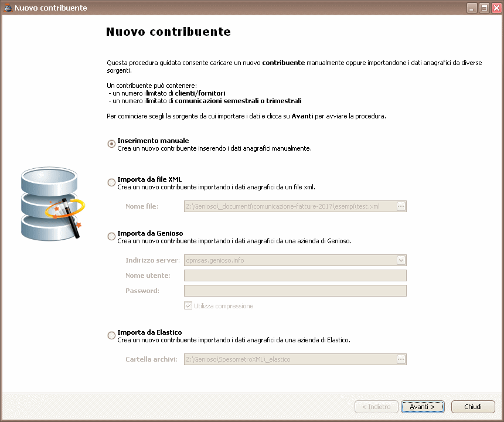Click the Avanti button to proceed

point(422,407)
